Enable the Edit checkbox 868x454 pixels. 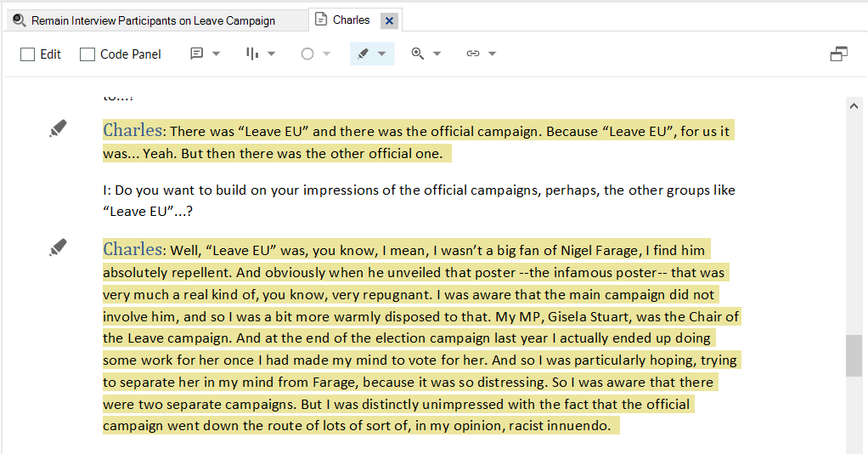28,54
